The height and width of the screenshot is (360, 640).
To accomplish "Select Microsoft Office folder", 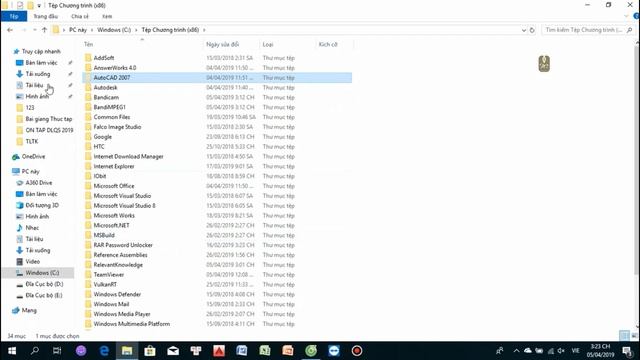I will (113, 186).
